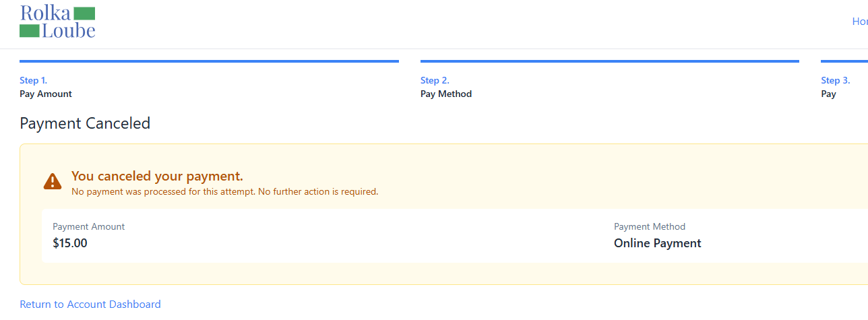Click the Step 2 blue progress bar

610,61
